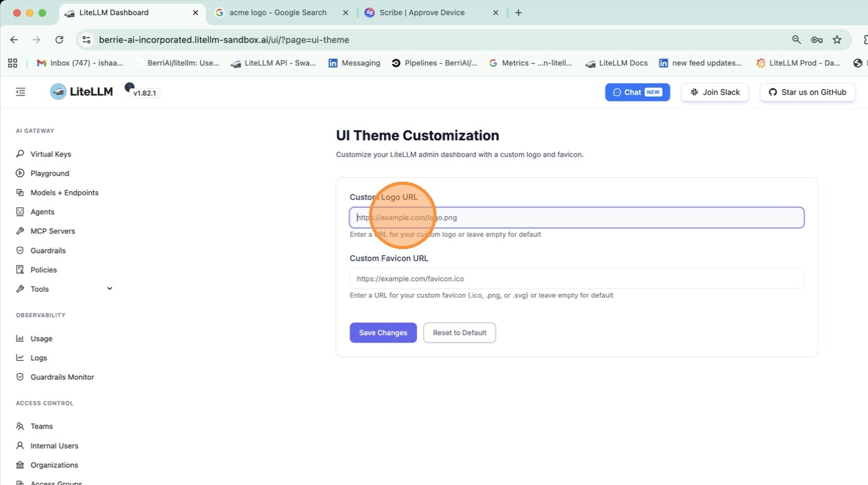Open LinkedIn Messaging bookmark

354,63
